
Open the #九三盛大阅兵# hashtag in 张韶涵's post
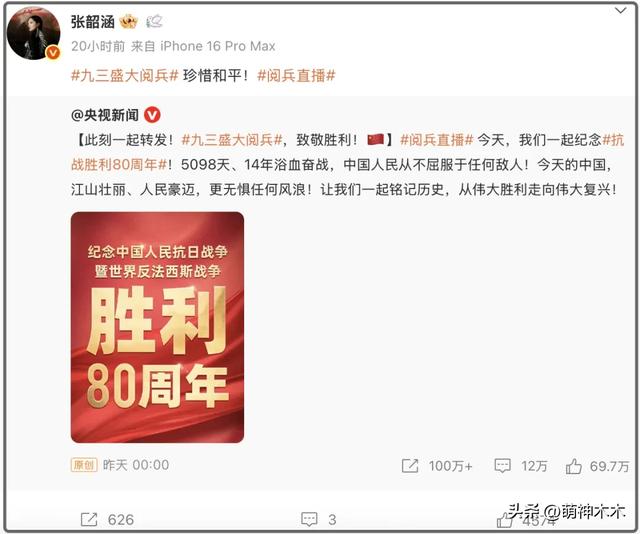pyautogui.click(x=125, y=76)
